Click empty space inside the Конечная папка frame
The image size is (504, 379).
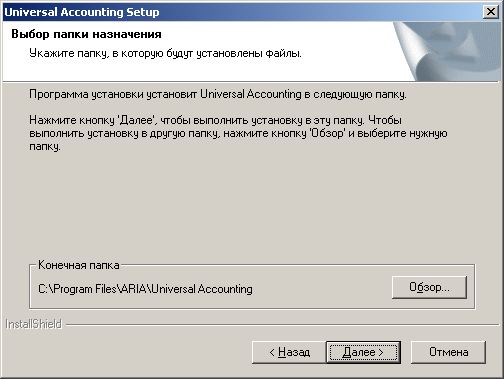tap(320, 289)
